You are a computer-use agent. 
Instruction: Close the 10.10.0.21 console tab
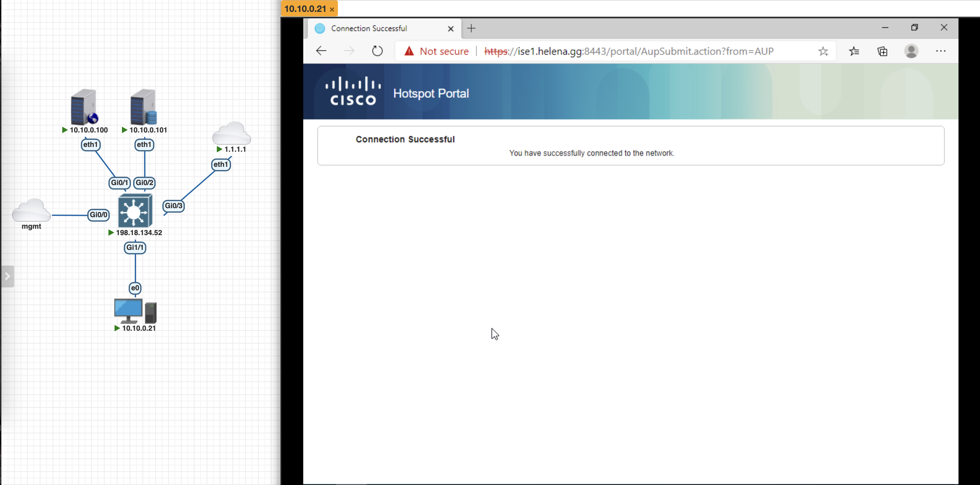[x=332, y=10]
